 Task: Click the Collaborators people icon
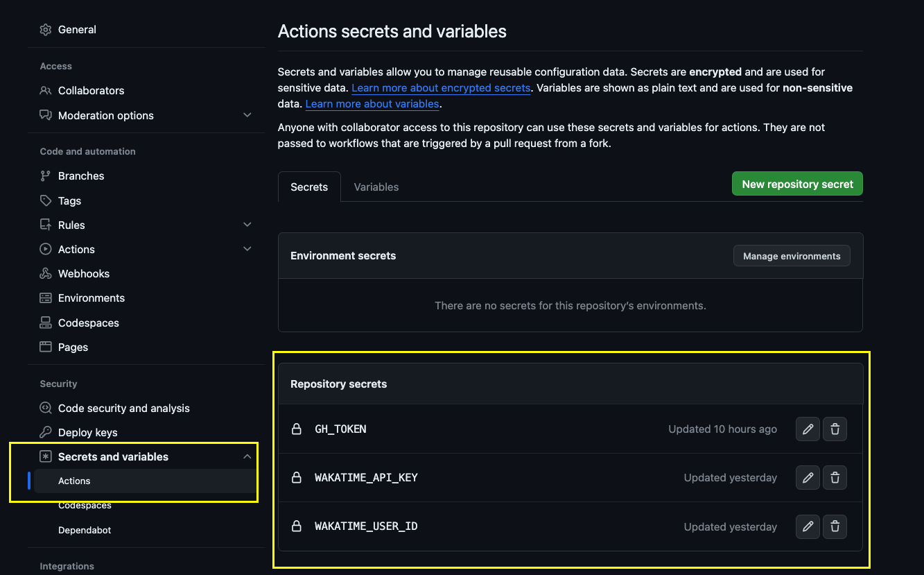(45, 90)
